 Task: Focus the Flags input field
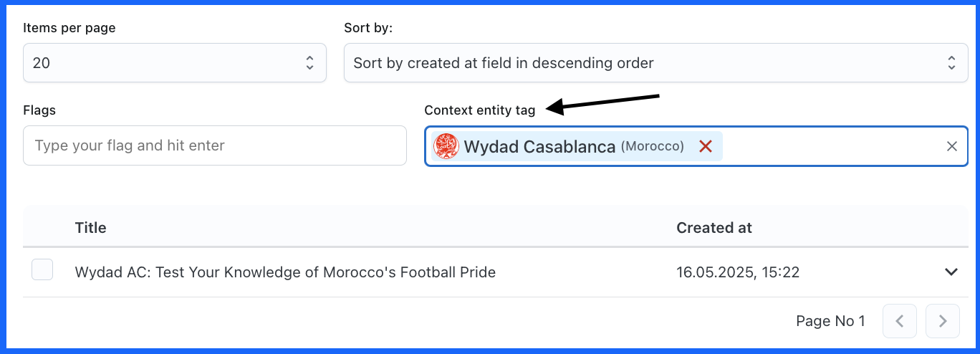pos(215,145)
